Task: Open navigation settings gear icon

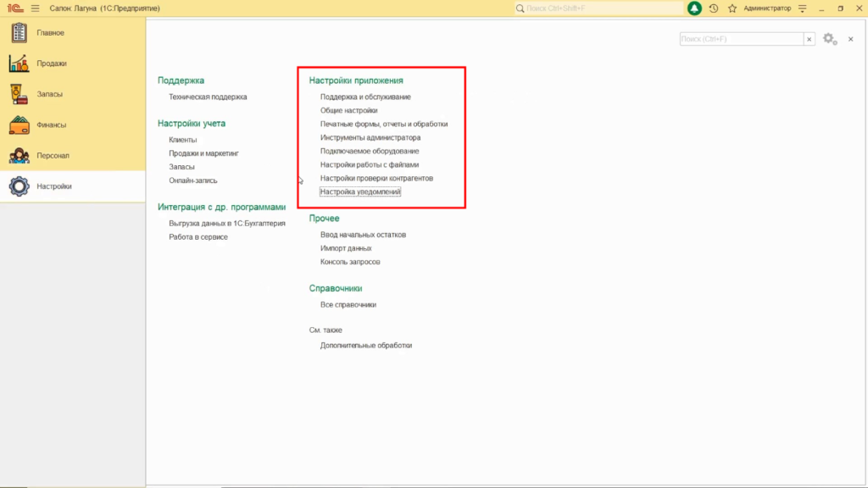Action: [x=829, y=39]
